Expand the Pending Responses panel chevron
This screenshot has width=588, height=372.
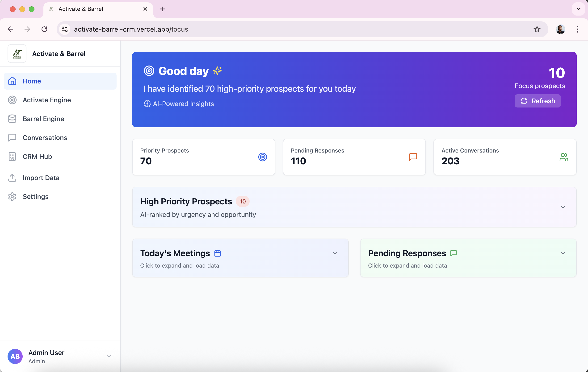click(563, 253)
